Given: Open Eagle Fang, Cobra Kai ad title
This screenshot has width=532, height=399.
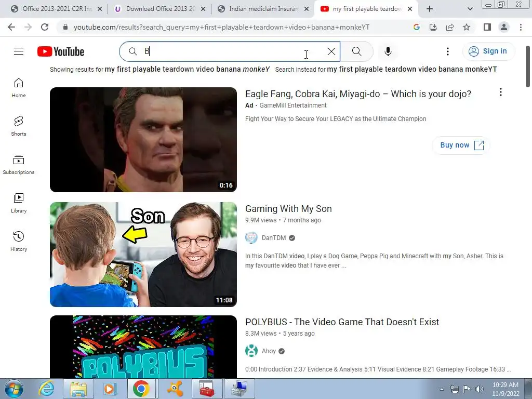Looking at the screenshot, I should (x=358, y=94).
